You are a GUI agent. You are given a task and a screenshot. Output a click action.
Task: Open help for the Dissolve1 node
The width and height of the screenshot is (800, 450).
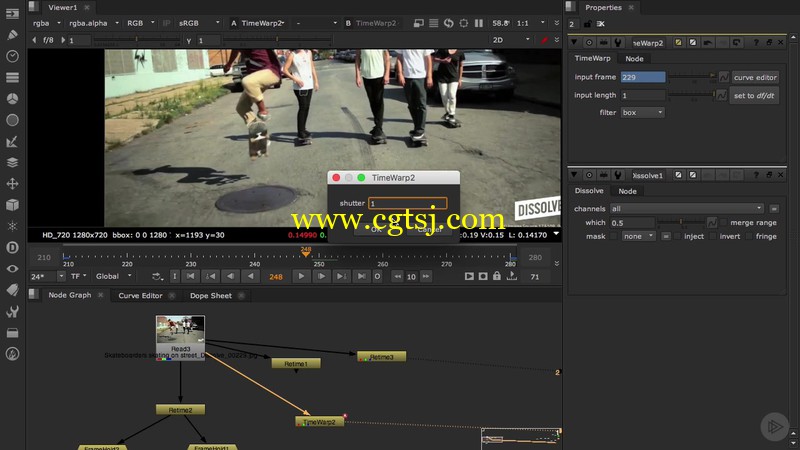(x=756, y=175)
